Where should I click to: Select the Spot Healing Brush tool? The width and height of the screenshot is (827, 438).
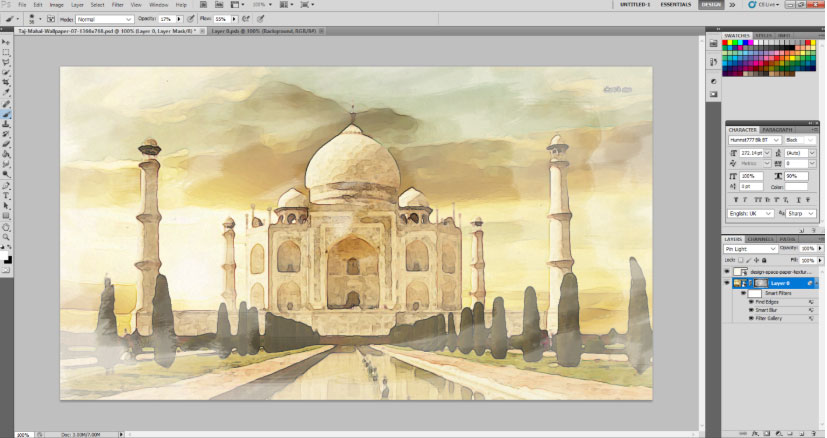tap(6, 104)
